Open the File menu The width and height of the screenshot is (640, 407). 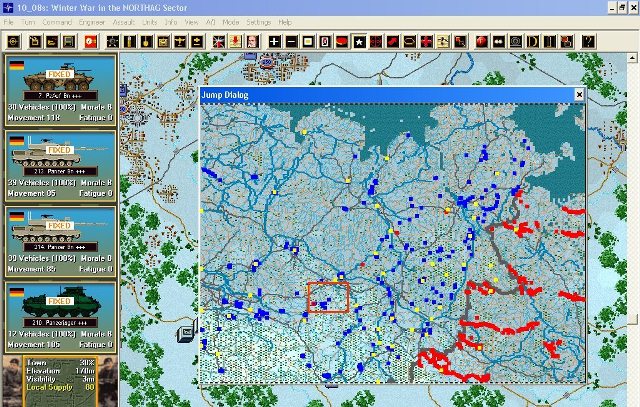click(9, 21)
